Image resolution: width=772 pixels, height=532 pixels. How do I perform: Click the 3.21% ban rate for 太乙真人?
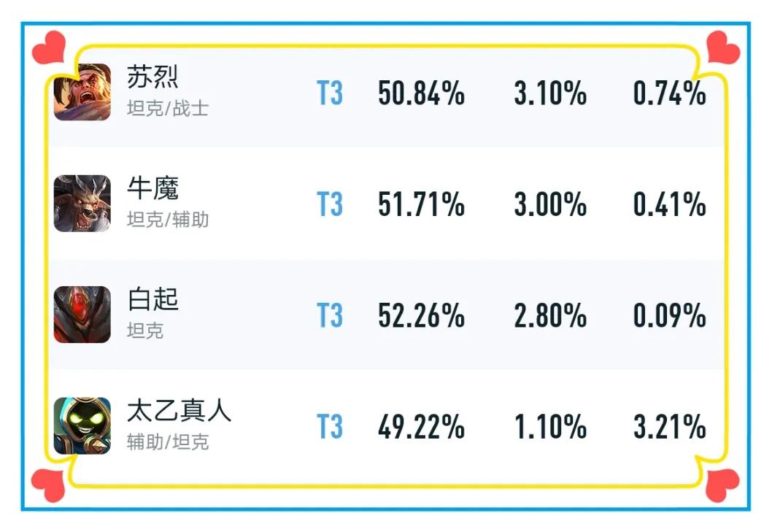[x=670, y=427]
